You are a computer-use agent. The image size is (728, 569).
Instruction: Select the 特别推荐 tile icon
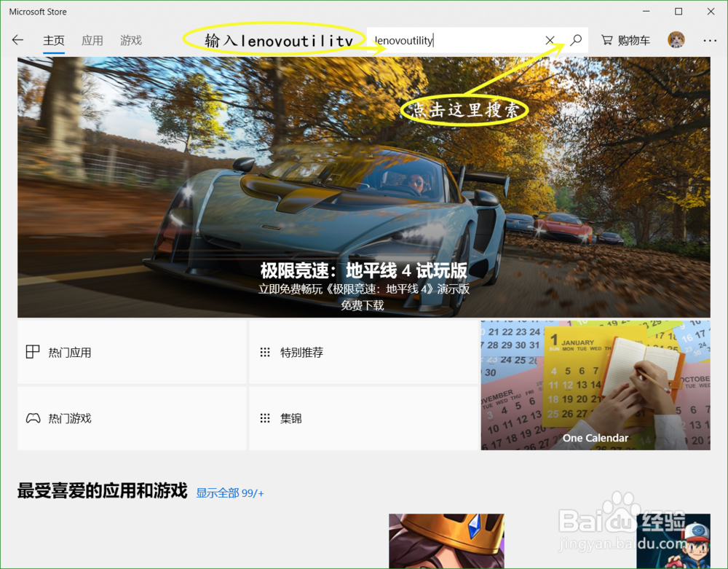(x=266, y=351)
